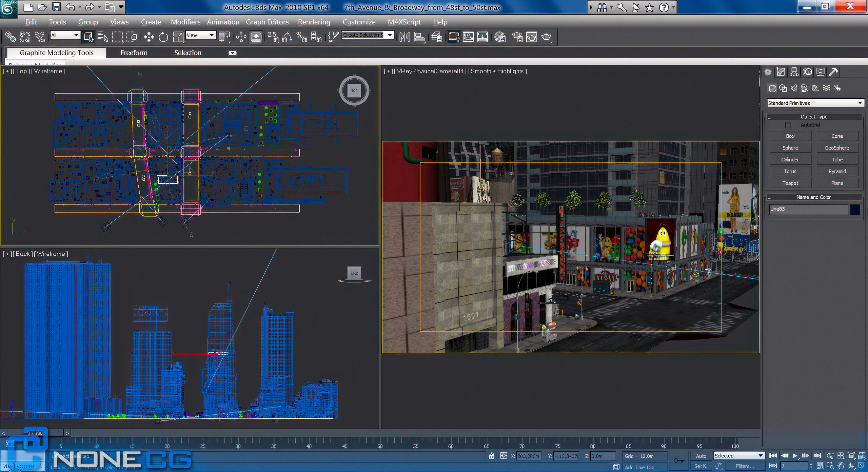
Task: Click the Play Animation button
Action: pyautogui.click(x=795, y=456)
